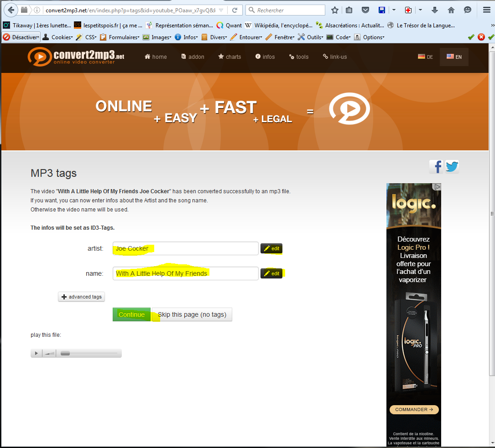Click COMMANDER in the logic ad

click(414, 410)
